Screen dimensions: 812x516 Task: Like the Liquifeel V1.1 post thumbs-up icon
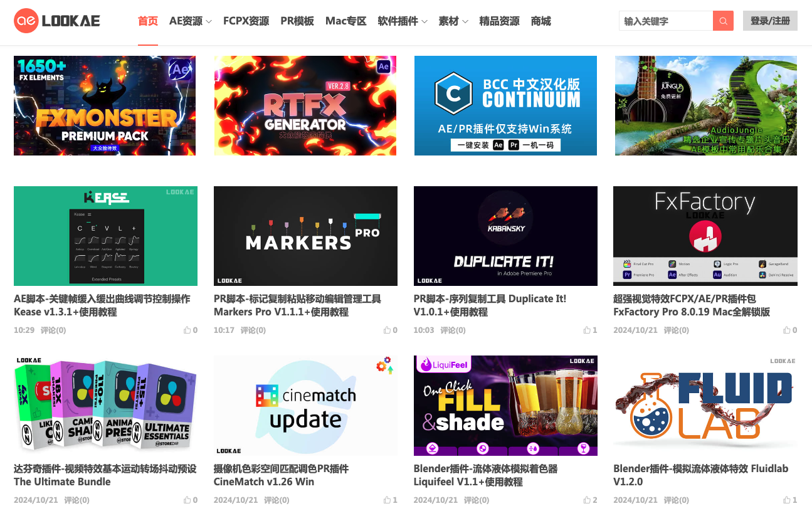587,500
